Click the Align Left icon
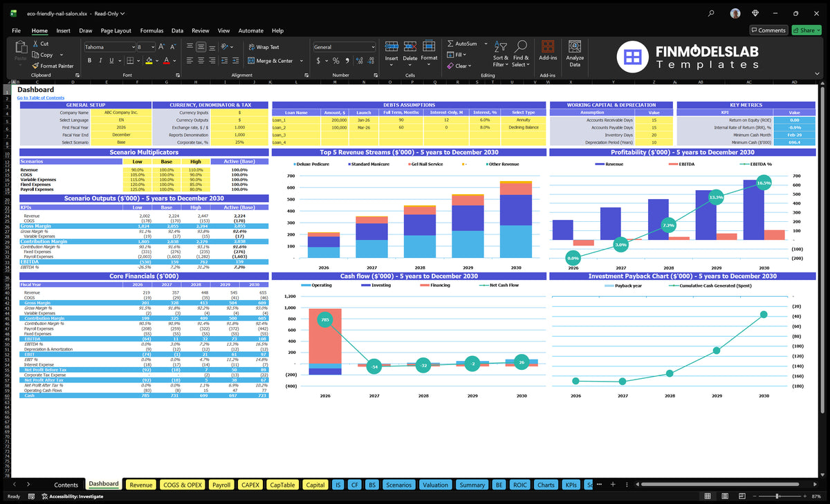The image size is (830, 504). pos(191,61)
